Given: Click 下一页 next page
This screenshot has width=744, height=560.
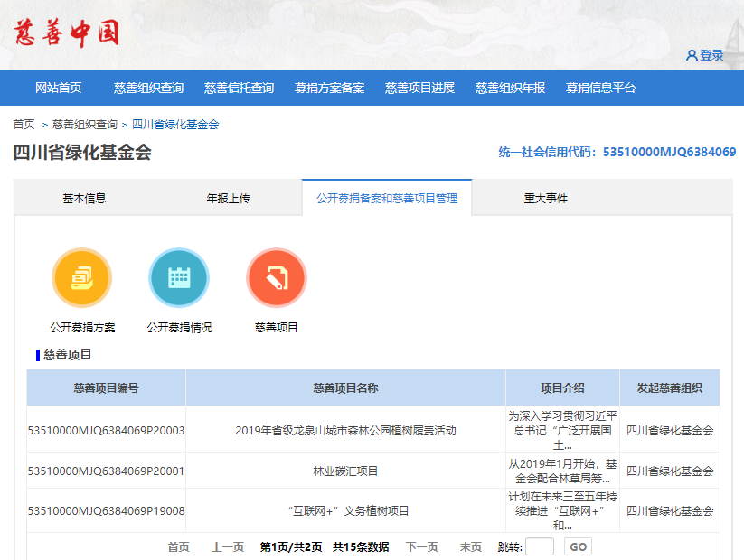Looking at the screenshot, I should click(x=422, y=546).
